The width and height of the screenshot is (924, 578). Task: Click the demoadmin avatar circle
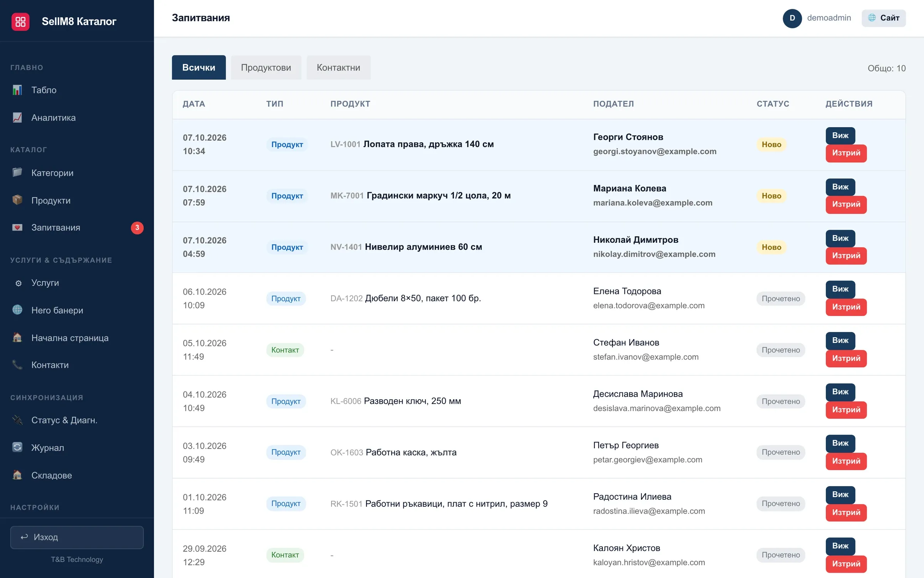[x=792, y=18]
